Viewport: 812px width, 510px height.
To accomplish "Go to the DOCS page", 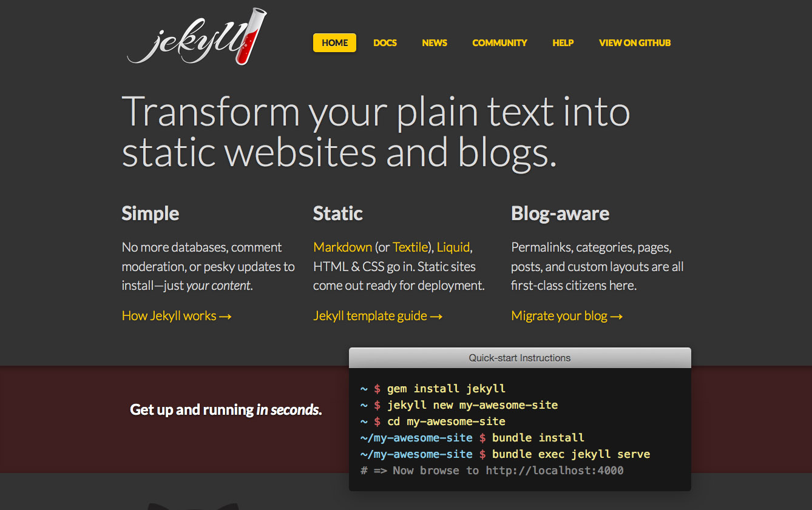I will tap(385, 43).
